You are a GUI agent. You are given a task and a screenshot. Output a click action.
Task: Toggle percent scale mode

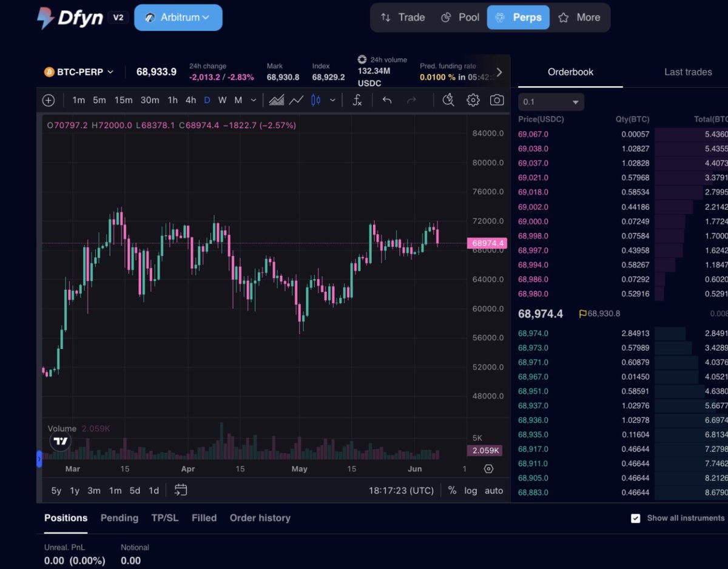[452, 491]
